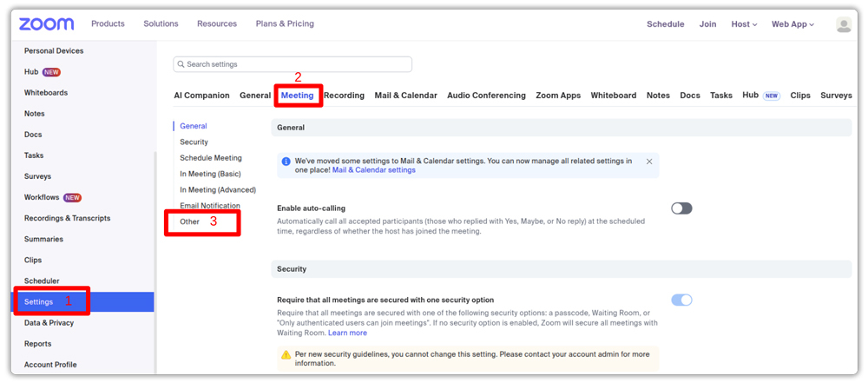Screen dimensions: 868x383
Task: Click the blue info icon in notice
Action: (286, 162)
